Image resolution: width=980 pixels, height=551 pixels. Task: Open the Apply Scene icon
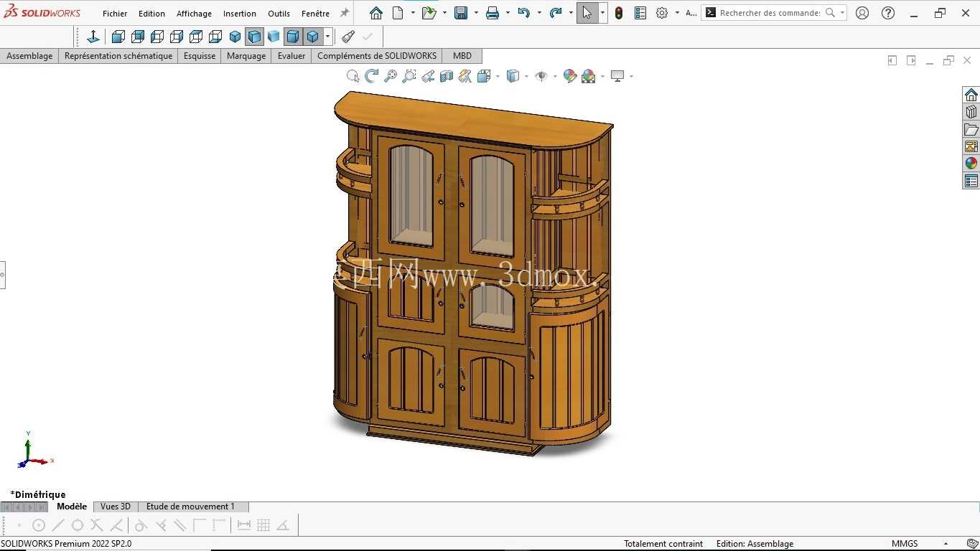point(589,76)
